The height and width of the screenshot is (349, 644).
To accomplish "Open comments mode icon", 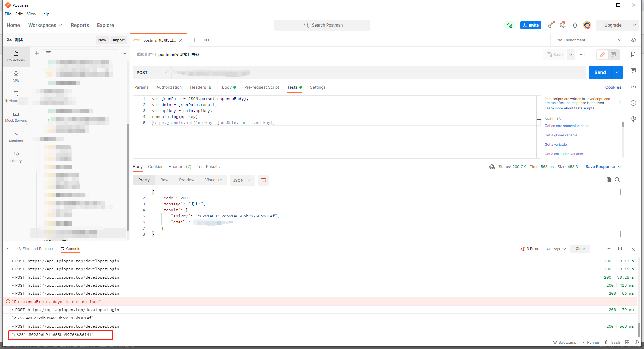I will (613, 55).
